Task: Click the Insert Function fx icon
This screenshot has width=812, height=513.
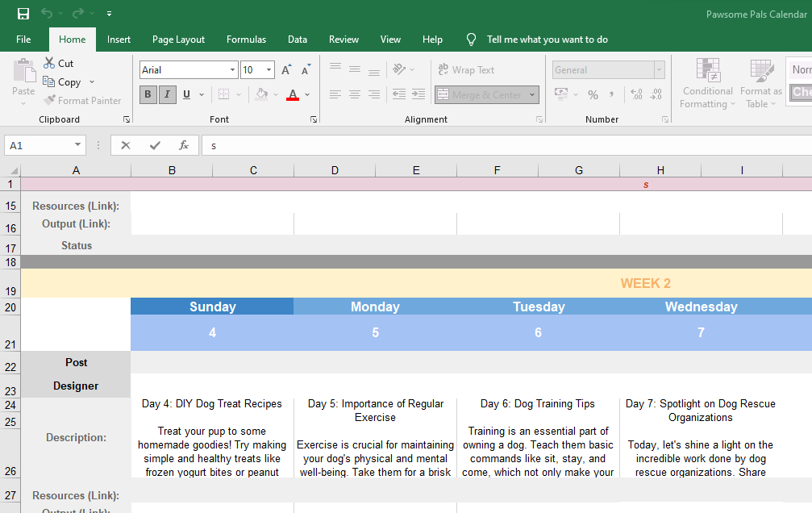Action: [x=183, y=146]
